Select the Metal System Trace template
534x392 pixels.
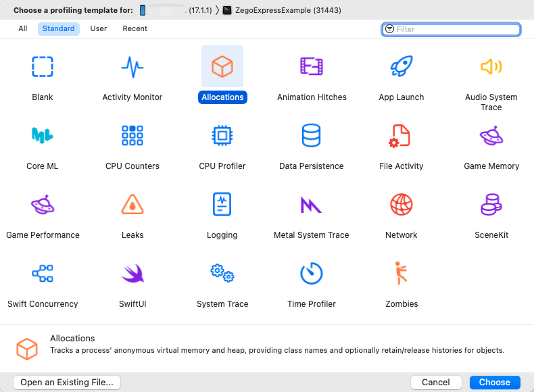tap(312, 205)
